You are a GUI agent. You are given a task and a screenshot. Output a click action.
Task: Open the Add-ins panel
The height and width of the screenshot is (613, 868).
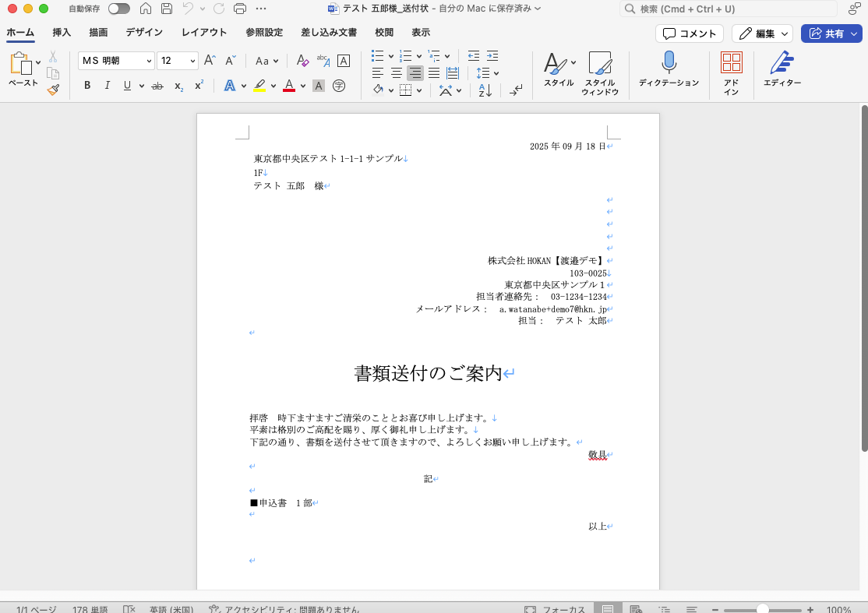731,69
